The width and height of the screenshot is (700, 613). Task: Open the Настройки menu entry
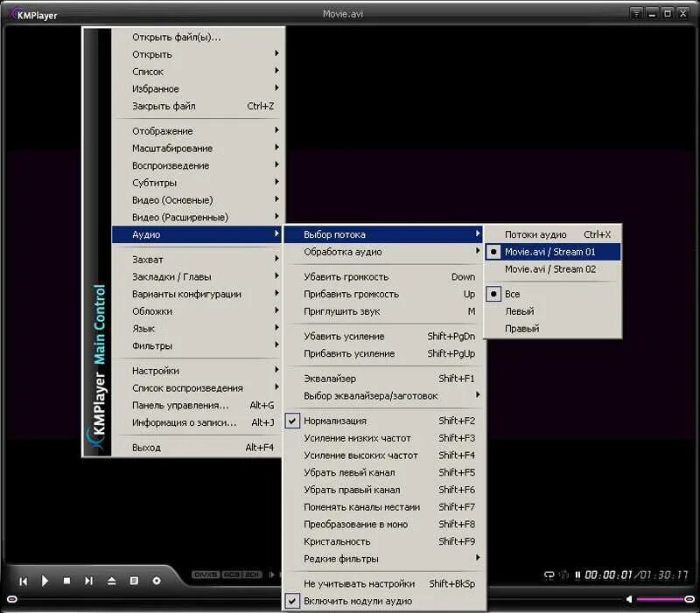tap(196, 371)
